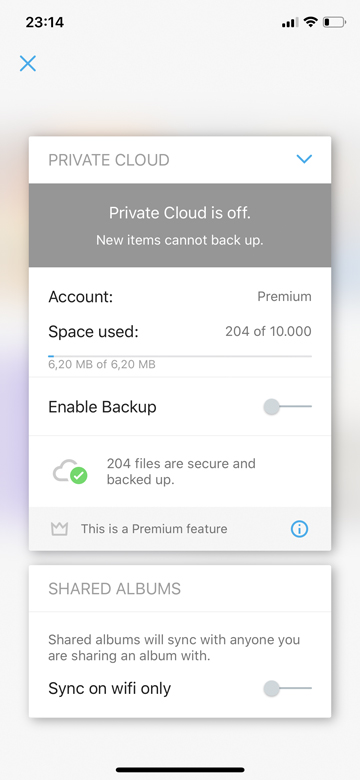Tap the Private Cloud header title
The image size is (360, 780).
pos(109,160)
